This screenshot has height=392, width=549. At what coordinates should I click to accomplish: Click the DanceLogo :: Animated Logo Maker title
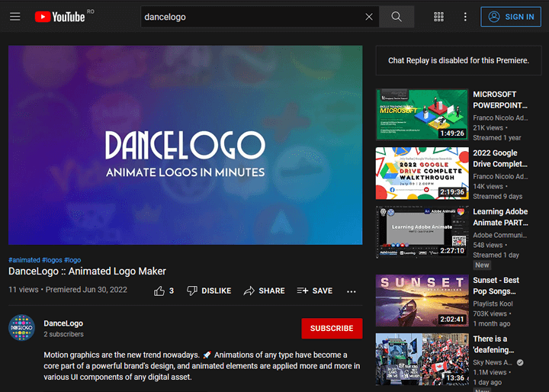point(87,272)
